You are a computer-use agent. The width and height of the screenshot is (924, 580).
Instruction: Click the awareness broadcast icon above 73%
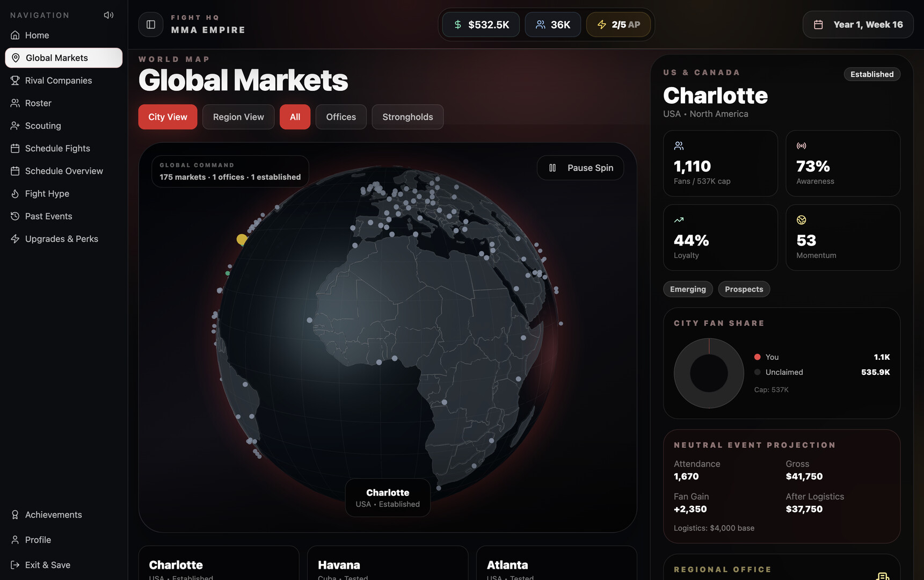click(801, 146)
